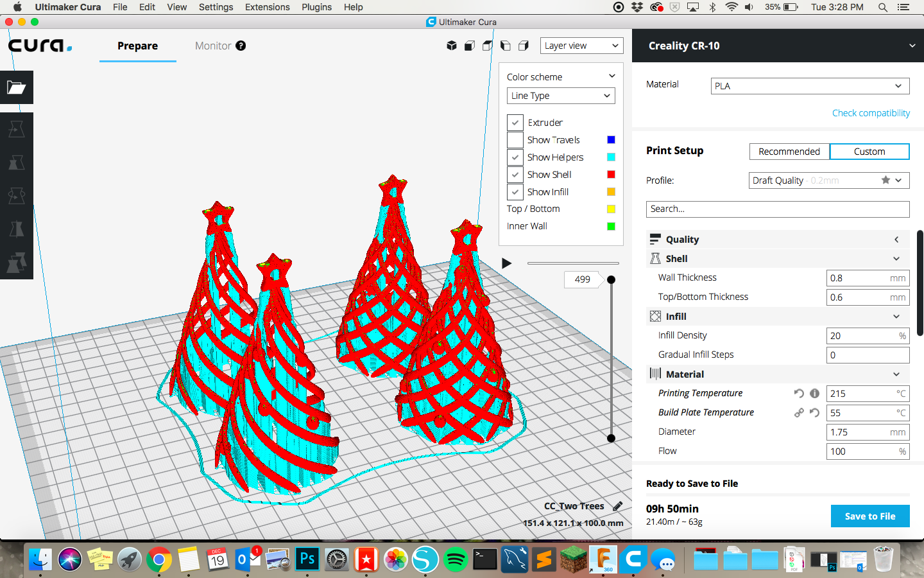Viewport: 924px width, 578px height.
Task: Open the Ultimaker Cura application menu
Action: 68,7
